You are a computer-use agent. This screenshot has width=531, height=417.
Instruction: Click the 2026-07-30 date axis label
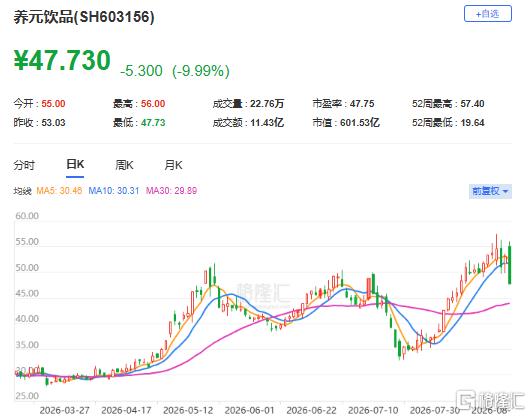(435, 410)
